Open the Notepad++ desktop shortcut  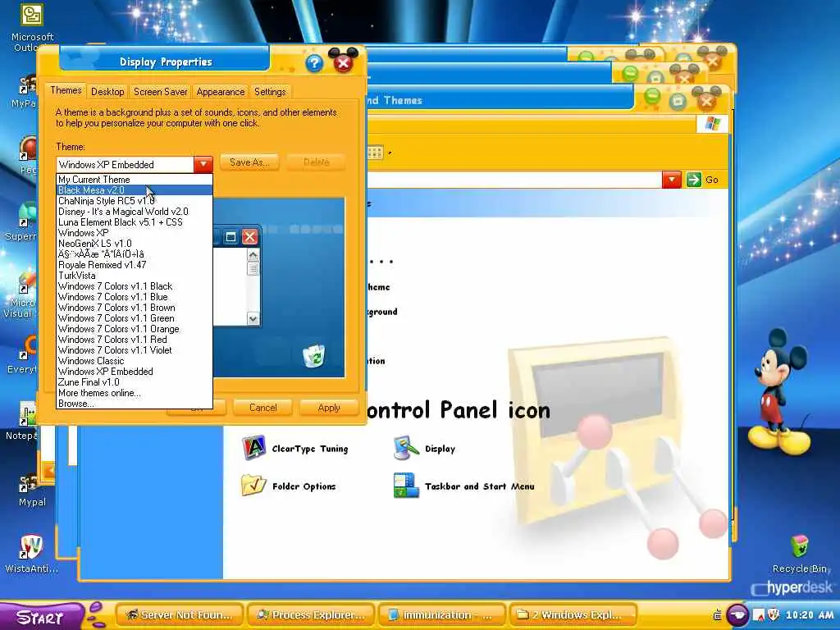[22, 422]
